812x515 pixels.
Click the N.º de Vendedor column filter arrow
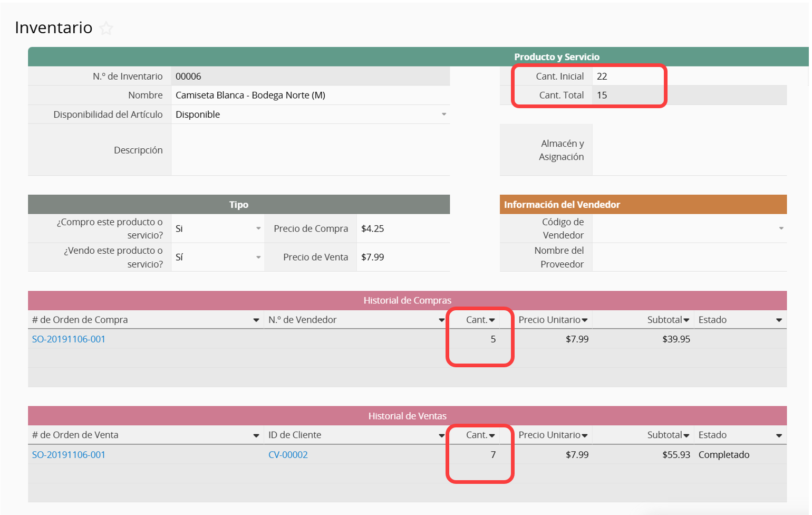[441, 320]
